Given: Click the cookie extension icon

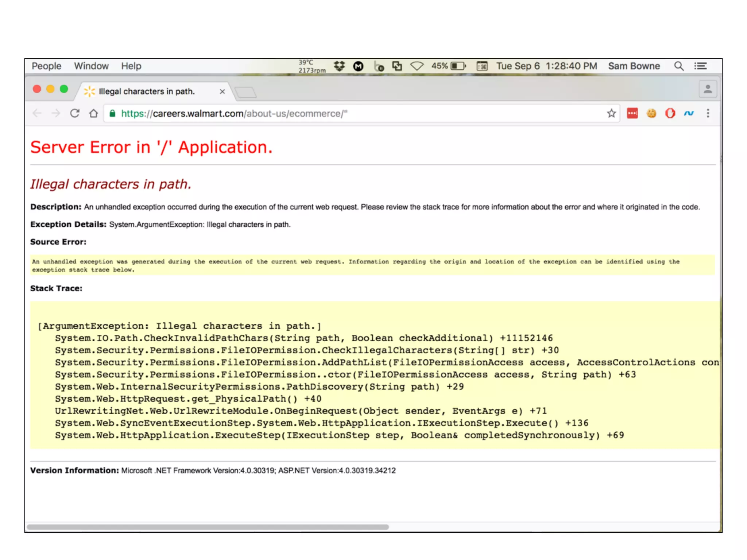Looking at the screenshot, I should (651, 113).
